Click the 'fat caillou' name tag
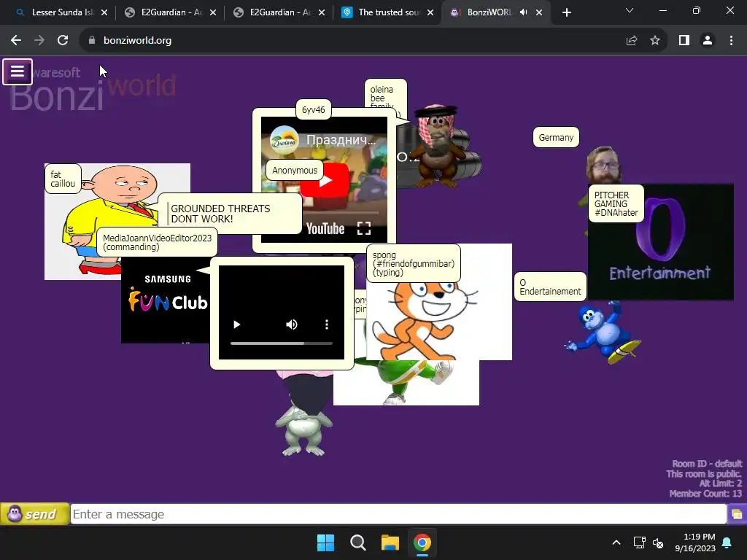Image resolution: width=747 pixels, height=560 pixels. pyautogui.click(x=63, y=179)
